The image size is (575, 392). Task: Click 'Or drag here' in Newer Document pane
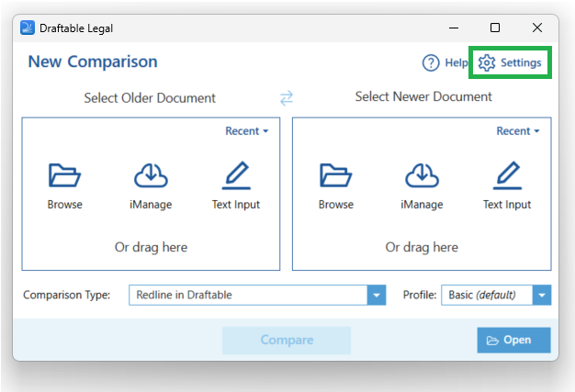tap(422, 248)
